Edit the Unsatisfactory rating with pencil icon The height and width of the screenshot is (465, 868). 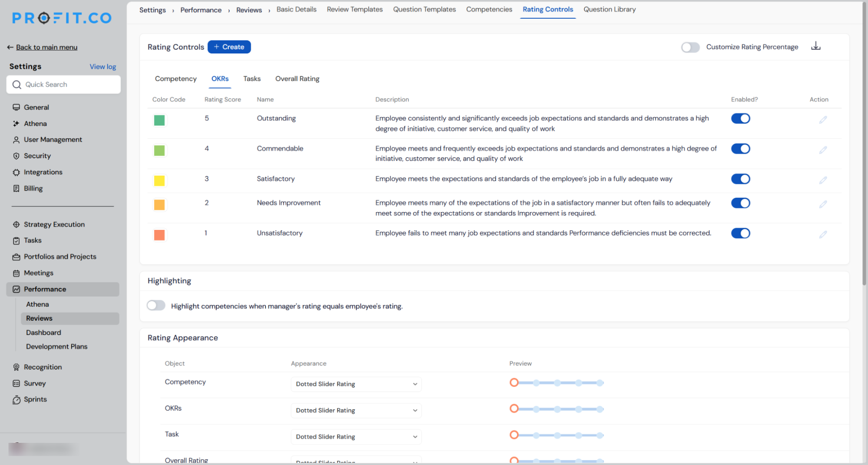pyautogui.click(x=823, y=234)
